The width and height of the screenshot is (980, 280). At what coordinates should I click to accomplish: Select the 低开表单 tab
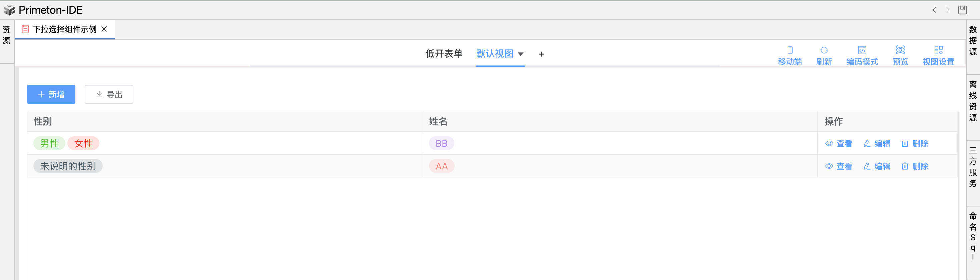click(444, 54)
